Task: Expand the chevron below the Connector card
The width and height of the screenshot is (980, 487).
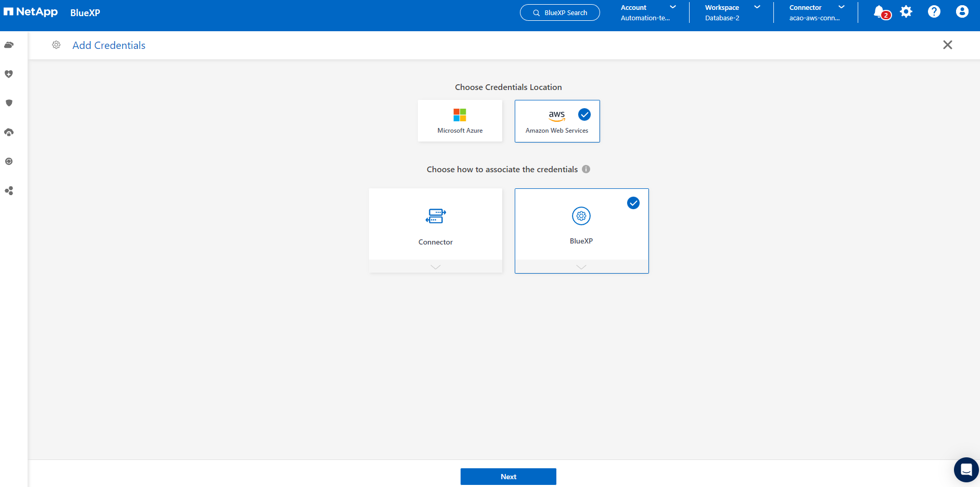Action: [x=435, y=267]
